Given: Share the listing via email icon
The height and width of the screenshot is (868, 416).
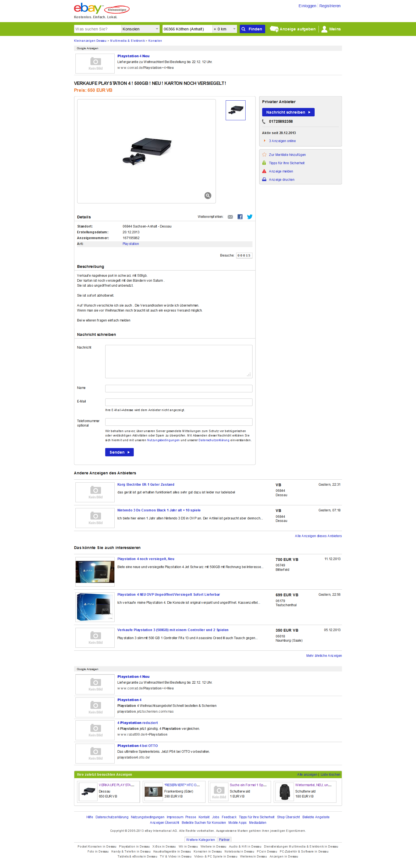Looking at the screenshot, I should click(230, 217).
